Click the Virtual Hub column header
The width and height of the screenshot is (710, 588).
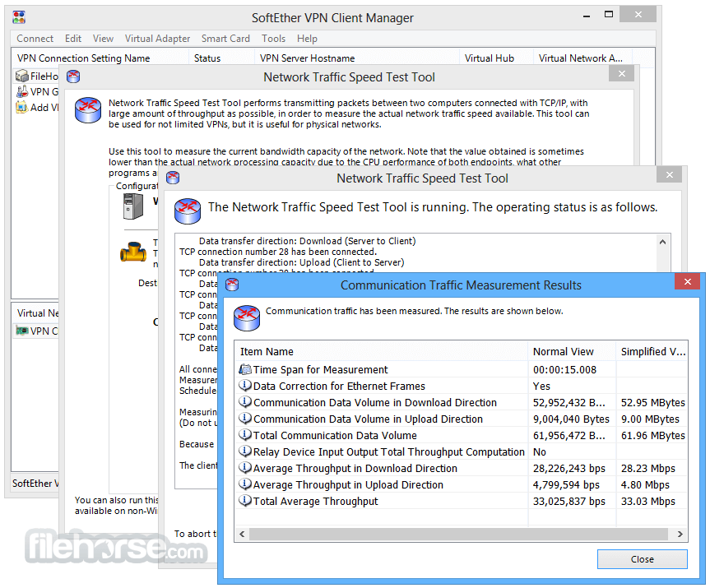(496, 58)
